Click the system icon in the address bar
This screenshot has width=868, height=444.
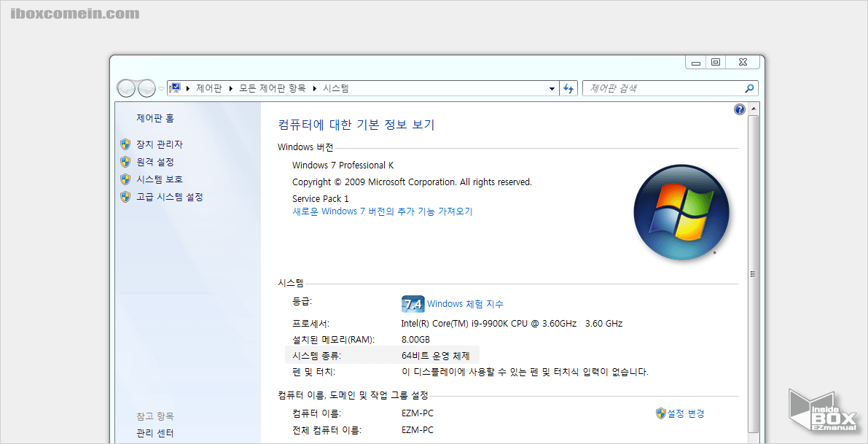(174, 87)
